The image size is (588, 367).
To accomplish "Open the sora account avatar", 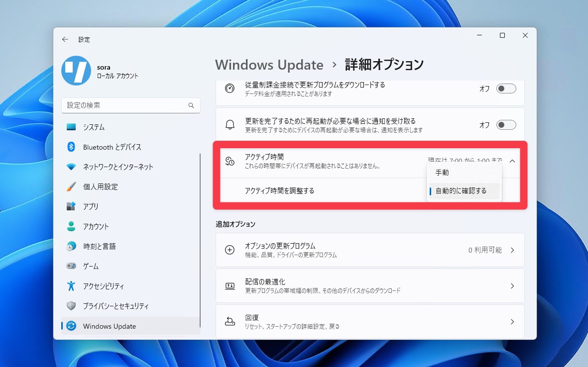I will 76,71.
